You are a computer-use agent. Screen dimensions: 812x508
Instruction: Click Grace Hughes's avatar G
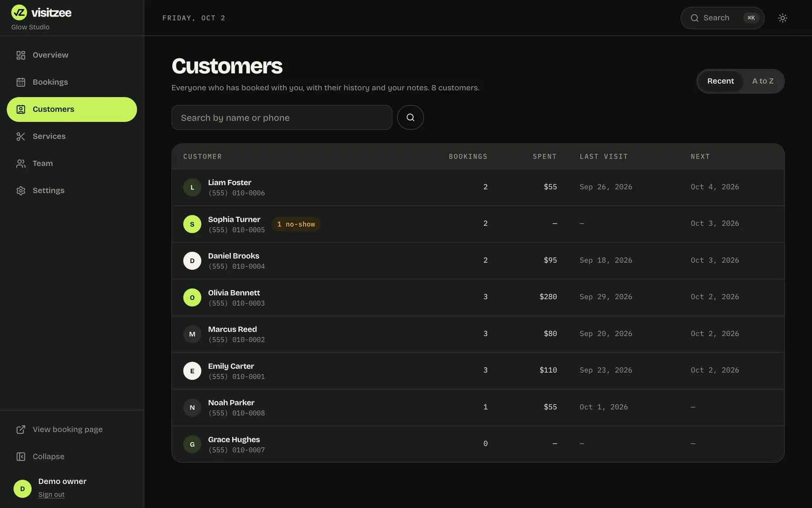192,444
